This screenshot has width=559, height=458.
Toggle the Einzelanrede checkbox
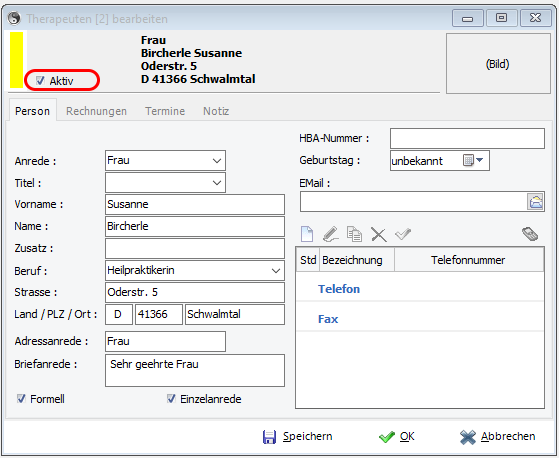point(171,398)
